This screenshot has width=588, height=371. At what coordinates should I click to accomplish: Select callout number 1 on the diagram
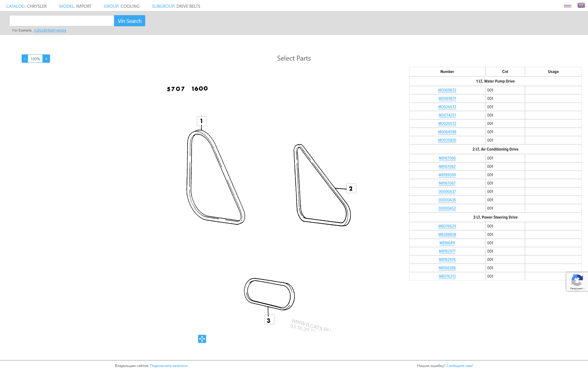(201, 121)
